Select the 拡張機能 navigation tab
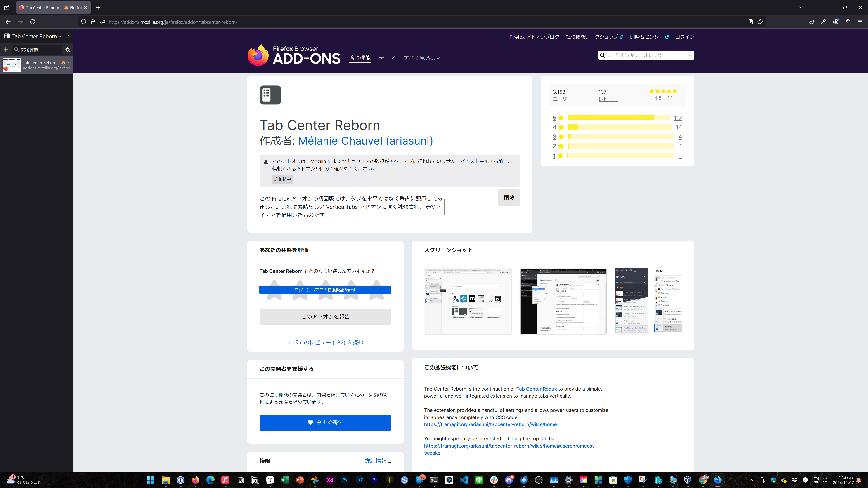The height and width of the screenshot is (488, 868). pyautogui.click(x=359, y=58)
